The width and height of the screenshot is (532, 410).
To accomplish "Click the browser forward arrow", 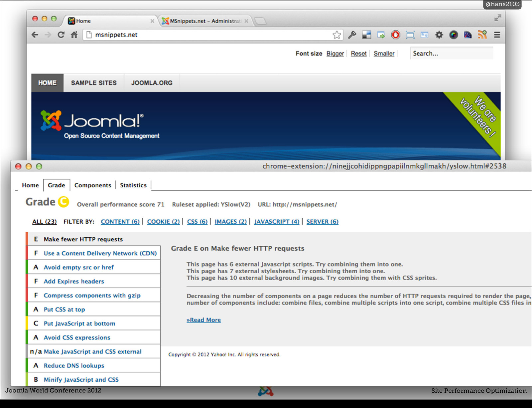I will [48, 35].
